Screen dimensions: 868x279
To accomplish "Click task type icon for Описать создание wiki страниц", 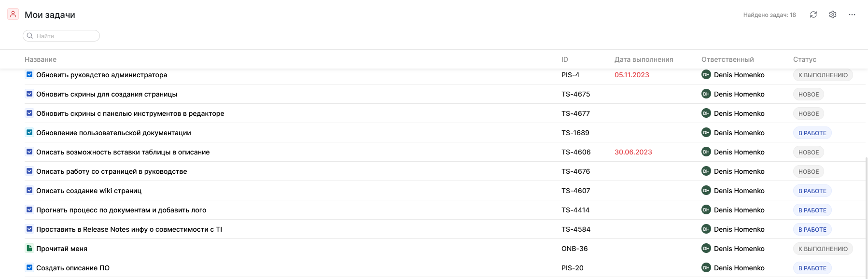I will coord(29,191).
